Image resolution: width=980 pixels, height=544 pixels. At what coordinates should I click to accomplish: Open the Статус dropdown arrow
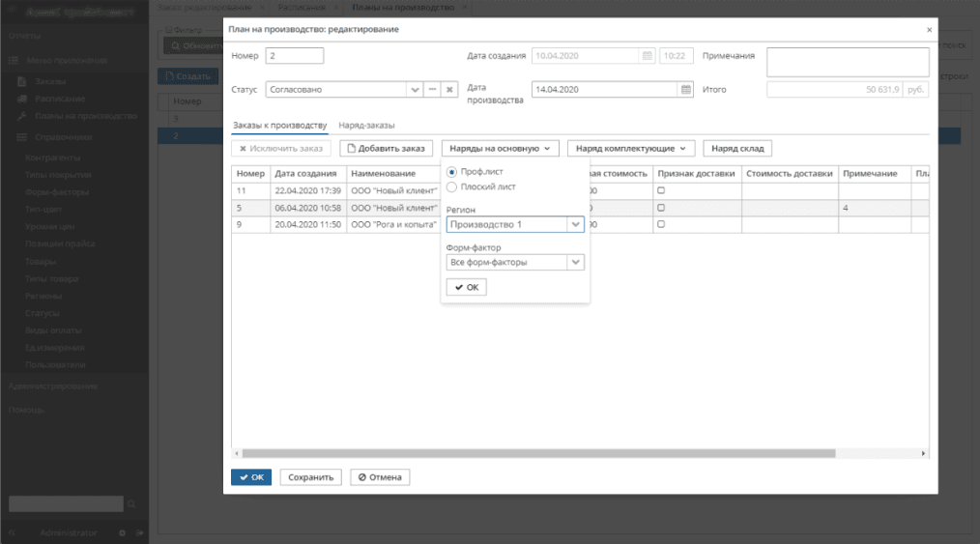(415, 89)
